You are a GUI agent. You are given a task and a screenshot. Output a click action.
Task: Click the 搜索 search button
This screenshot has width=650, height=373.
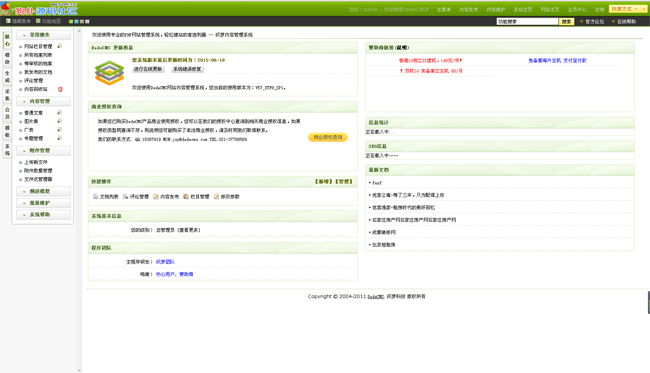pyautogui.click(x=567, y=22)
